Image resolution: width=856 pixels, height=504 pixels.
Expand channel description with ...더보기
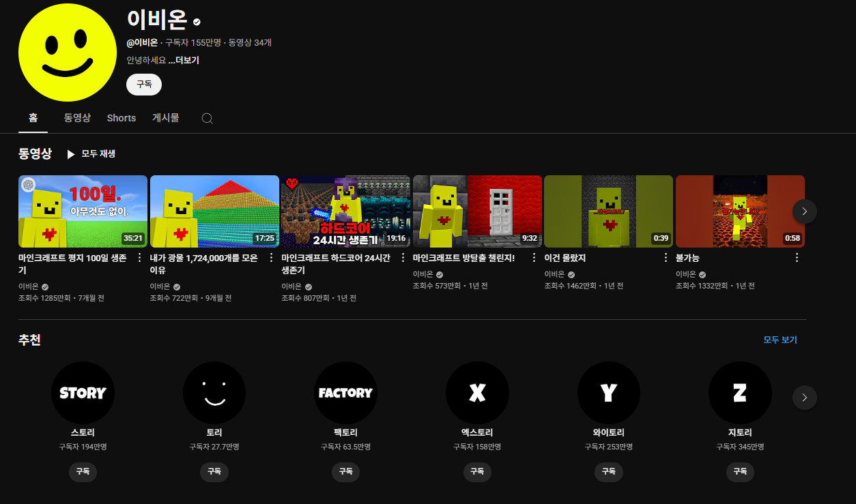point(184,60)
